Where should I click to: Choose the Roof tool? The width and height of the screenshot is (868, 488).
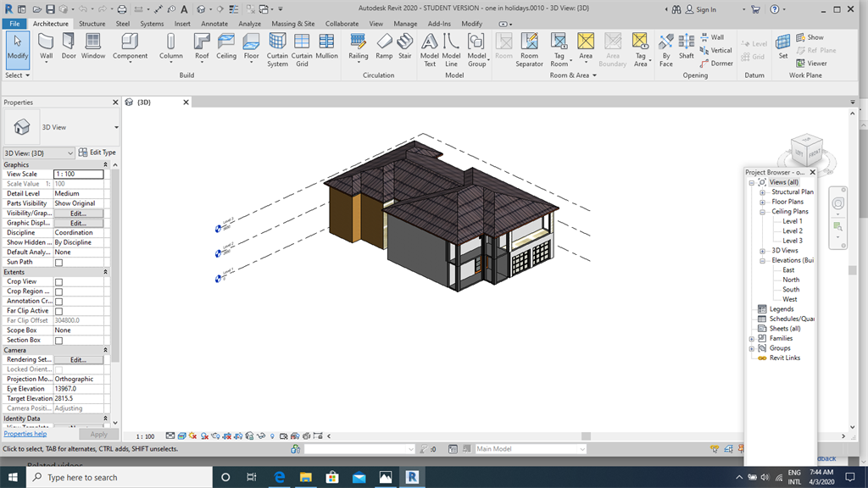tap(202, 46)
